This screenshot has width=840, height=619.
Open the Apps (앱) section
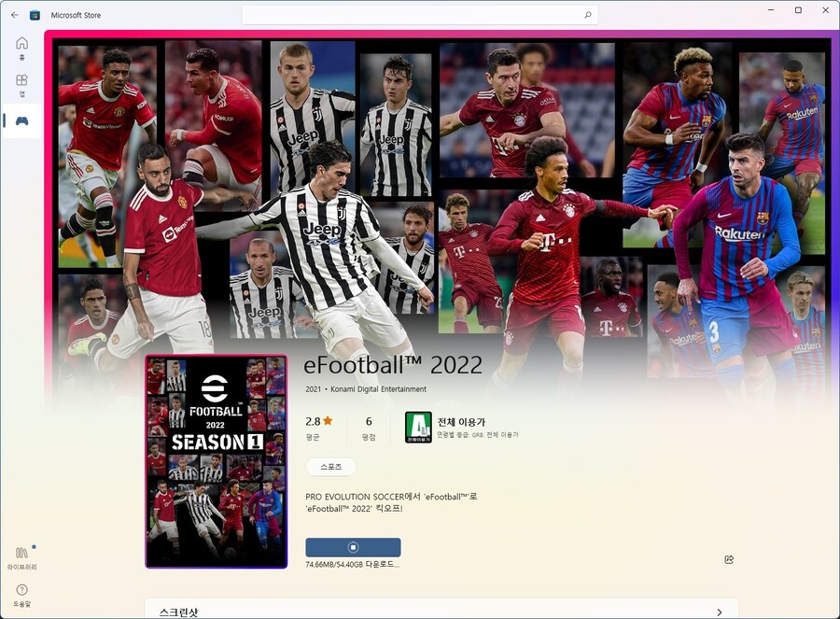[x=22, y=86]
